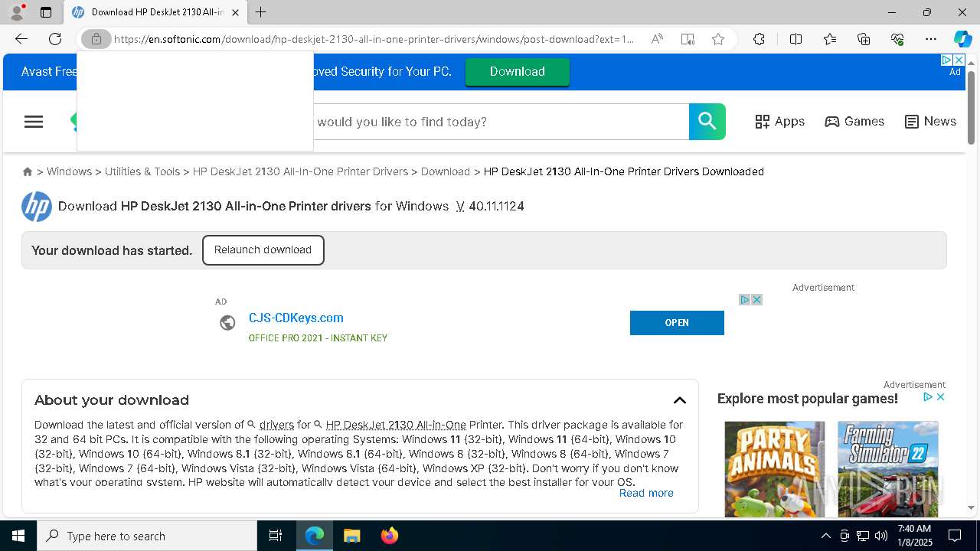Click the green search magnifier button
Screen dimensions: 980x551
[x=707, y=122]
